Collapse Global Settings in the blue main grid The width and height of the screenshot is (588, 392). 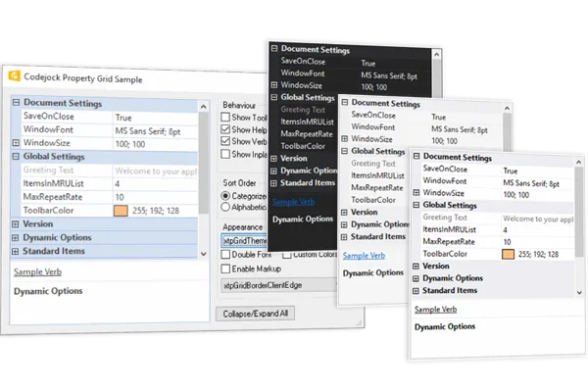(x=16, y=157)
